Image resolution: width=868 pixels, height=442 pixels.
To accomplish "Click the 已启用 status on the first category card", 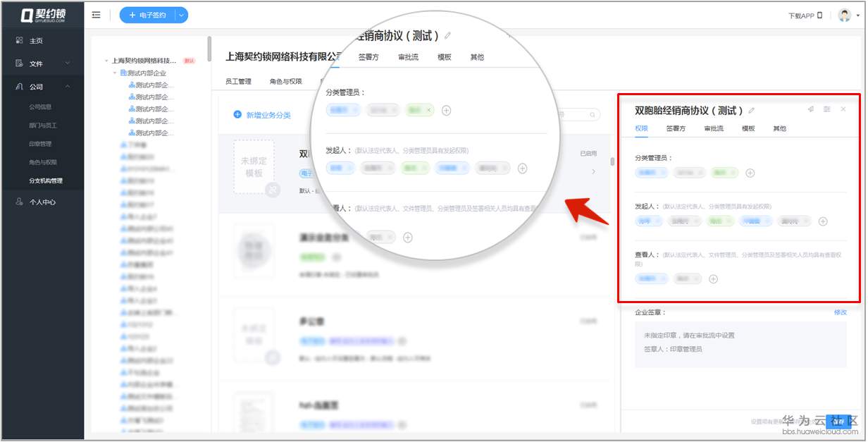I will [x=588, y=153].
